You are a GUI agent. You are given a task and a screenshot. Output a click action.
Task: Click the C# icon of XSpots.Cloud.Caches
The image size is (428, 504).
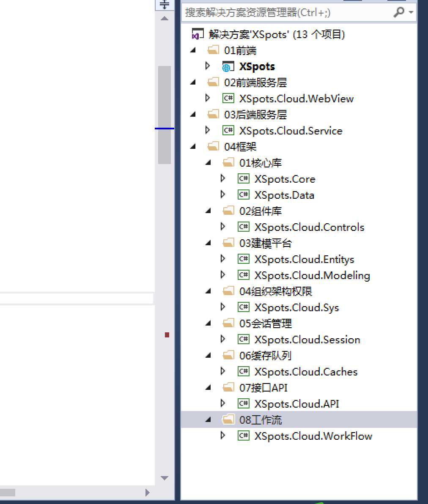(x=244, y=372)
